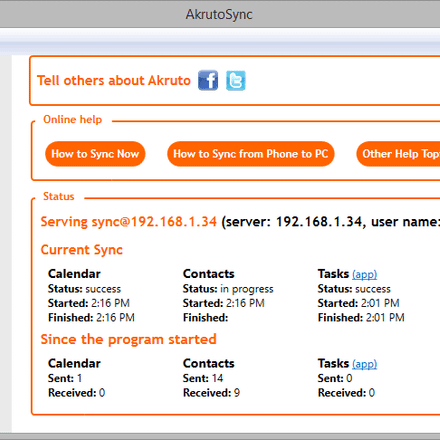Image resolution: width=440 pixels, height=440 pixels.
Task: Select Calendar 'Status: success' text
Action: [84, 289]
